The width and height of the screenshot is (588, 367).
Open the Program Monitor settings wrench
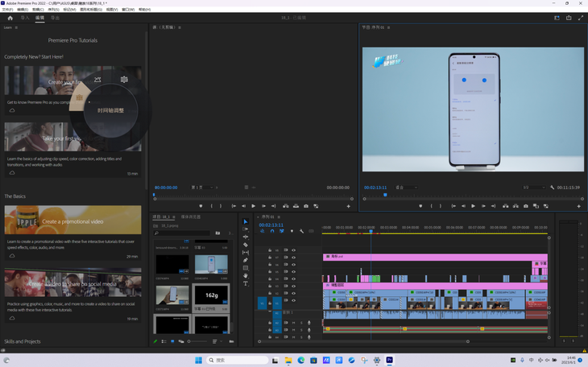pos(552,188)
